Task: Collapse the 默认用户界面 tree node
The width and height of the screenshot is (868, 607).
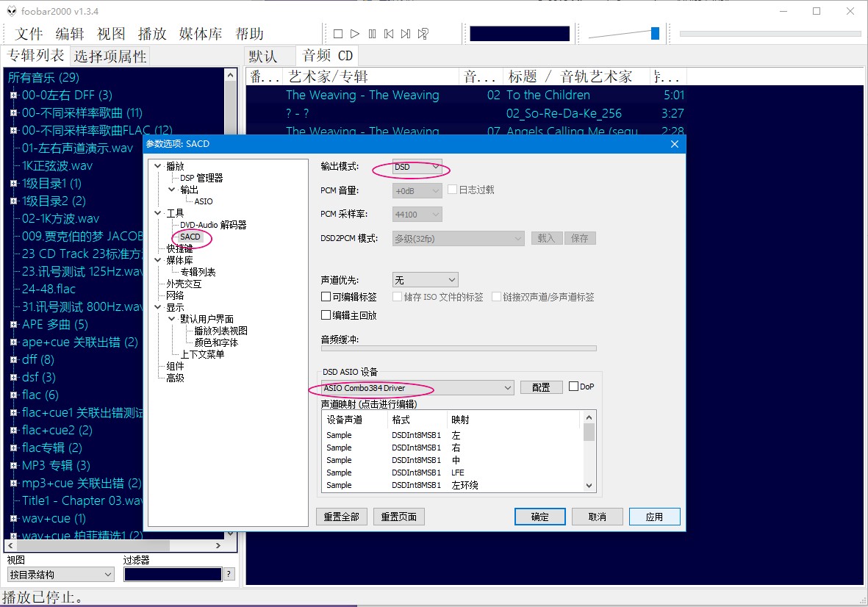Action: [x=172, y=319]
